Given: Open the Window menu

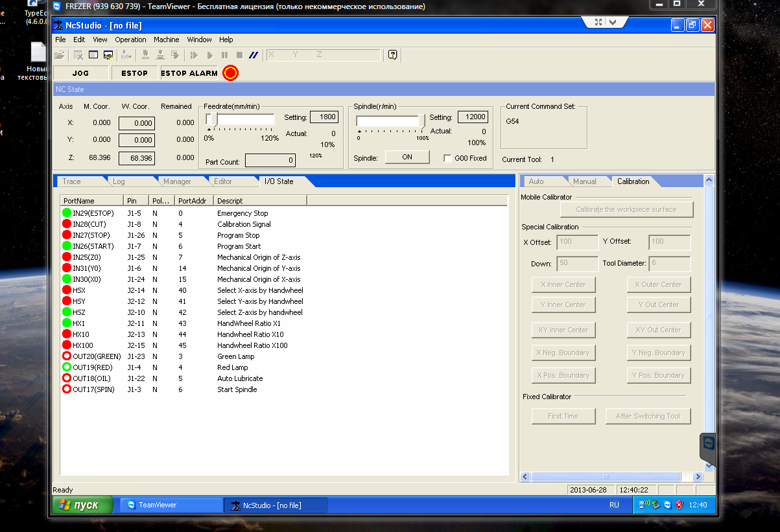Looking at the screenshot, I should tap(199, 40).
